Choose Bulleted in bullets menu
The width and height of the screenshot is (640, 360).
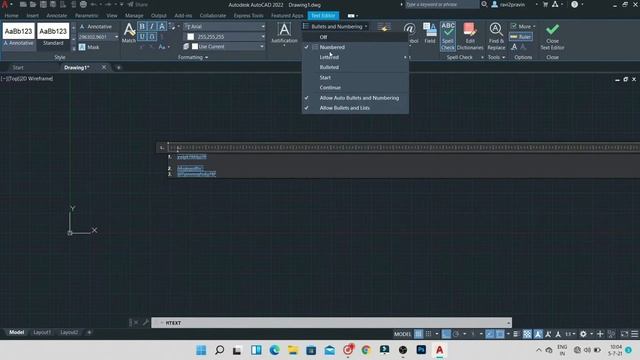355,67
